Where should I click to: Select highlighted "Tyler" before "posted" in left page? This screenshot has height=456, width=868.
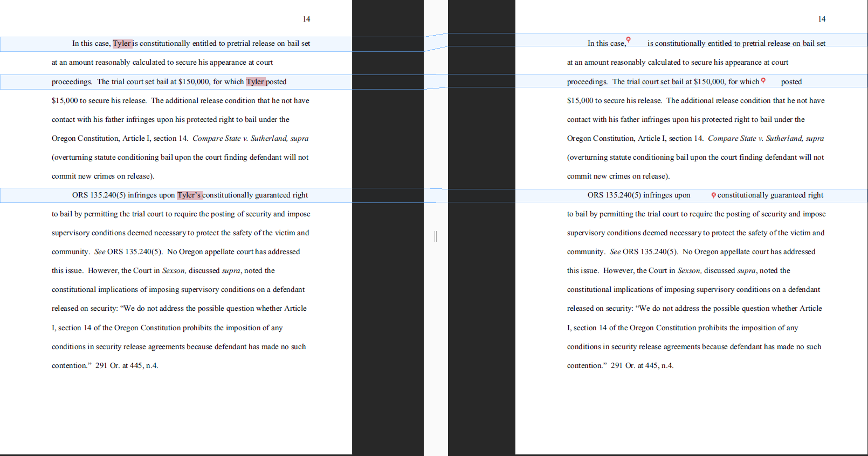pyautogui.click(x=255, y=82)
